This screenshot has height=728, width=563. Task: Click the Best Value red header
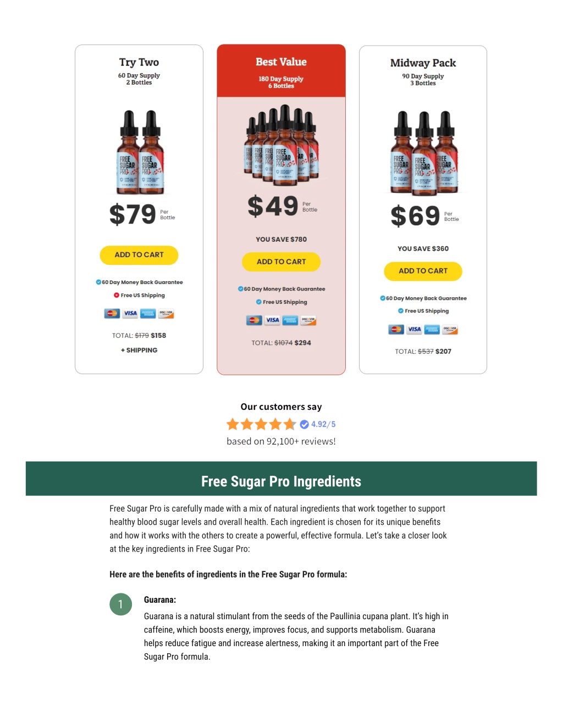click(281, 71)
